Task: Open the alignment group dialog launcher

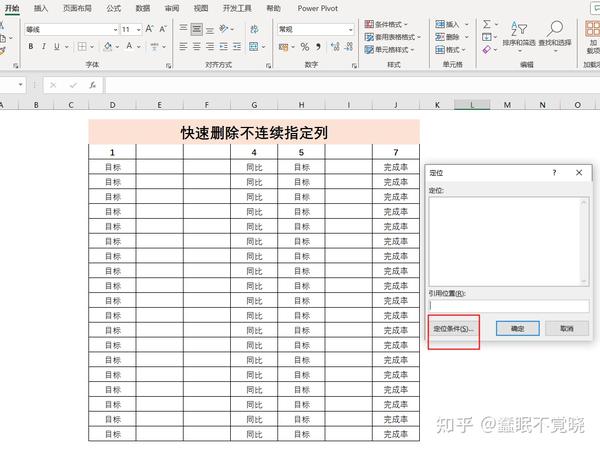Action: (x=268, y=66)
